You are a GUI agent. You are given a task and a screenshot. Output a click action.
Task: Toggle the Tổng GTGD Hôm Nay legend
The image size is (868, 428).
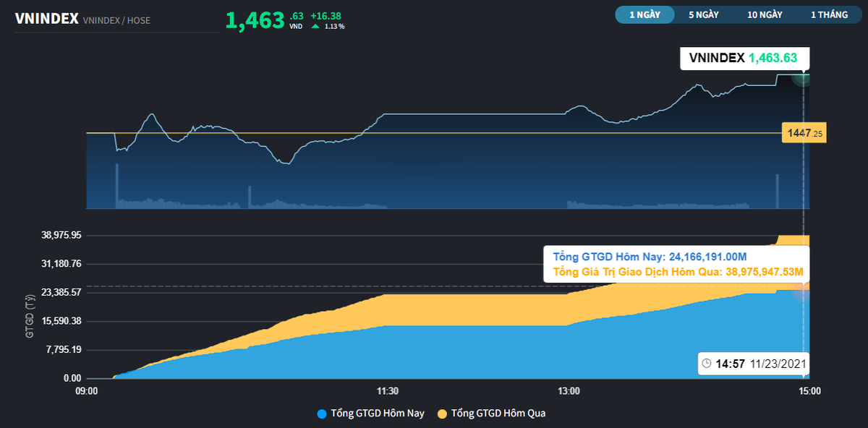coord(371,414)
